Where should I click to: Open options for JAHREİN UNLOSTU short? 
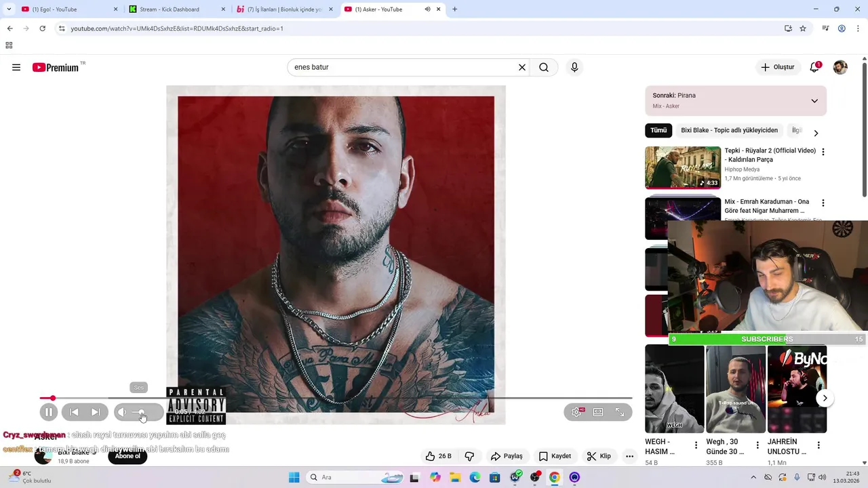818,445
